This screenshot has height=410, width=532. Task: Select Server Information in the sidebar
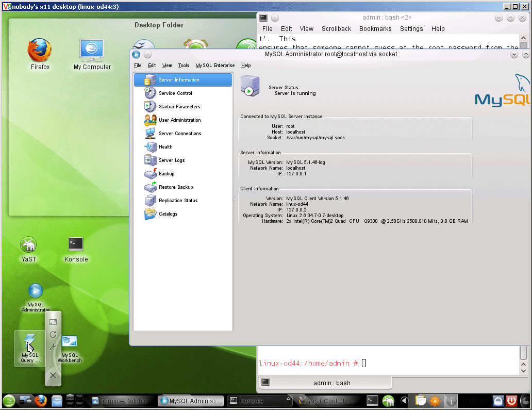(183, 80)
